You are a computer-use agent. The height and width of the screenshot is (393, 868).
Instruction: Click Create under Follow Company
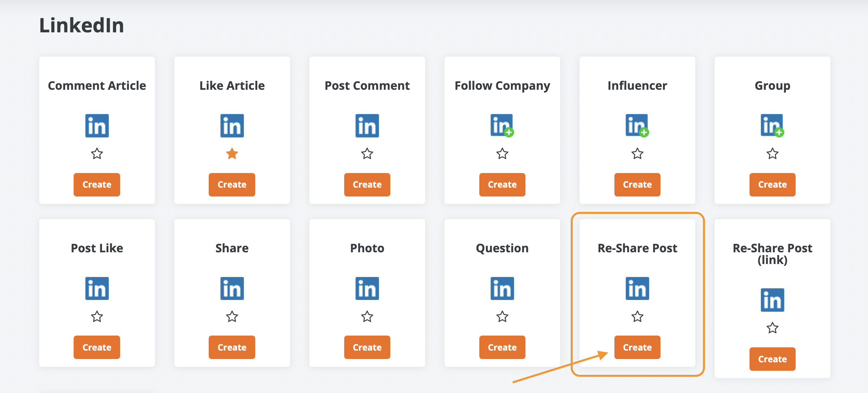point(502,185)
